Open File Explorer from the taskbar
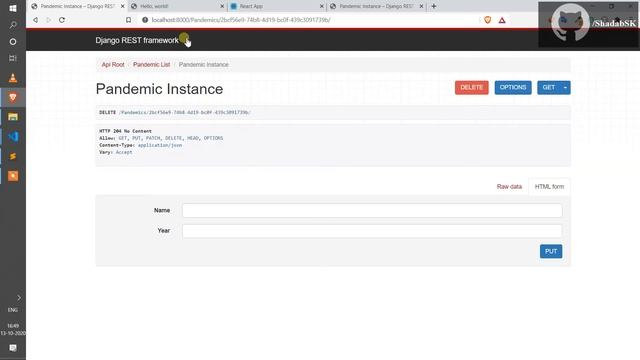The image size is (640, 360). click(x=13, y=117)
